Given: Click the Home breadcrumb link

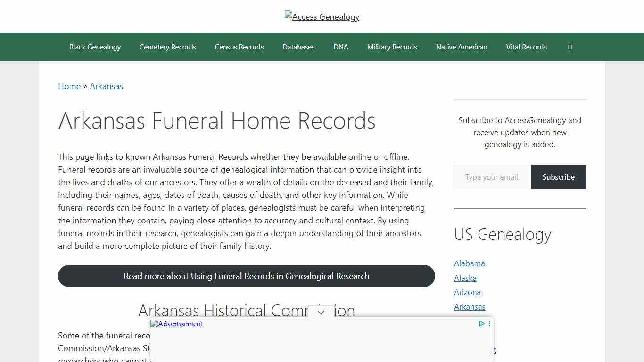Looking at the screenshot, I should [x=69, y=86].
